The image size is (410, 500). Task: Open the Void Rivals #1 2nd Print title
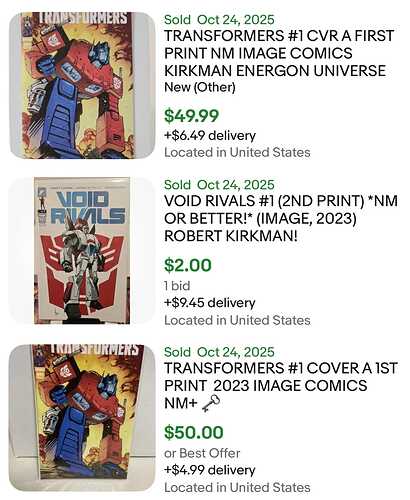pyautogui.click(x=281, y=219)
